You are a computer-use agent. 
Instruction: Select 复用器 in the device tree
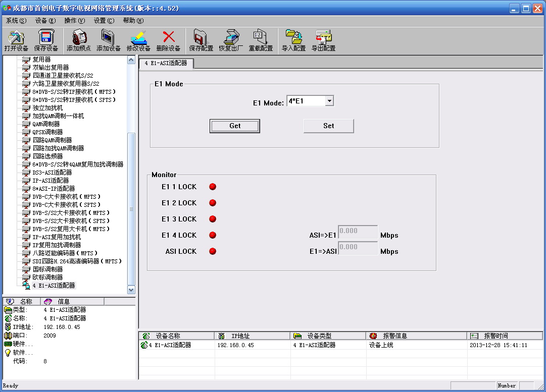(41, 60)
